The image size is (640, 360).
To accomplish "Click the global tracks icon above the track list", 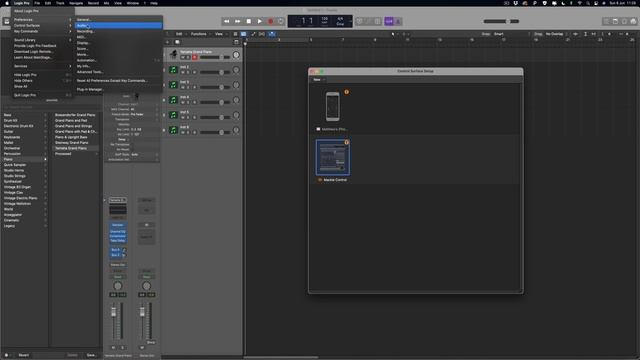I will pyautogui.click(x=236, y=42).
